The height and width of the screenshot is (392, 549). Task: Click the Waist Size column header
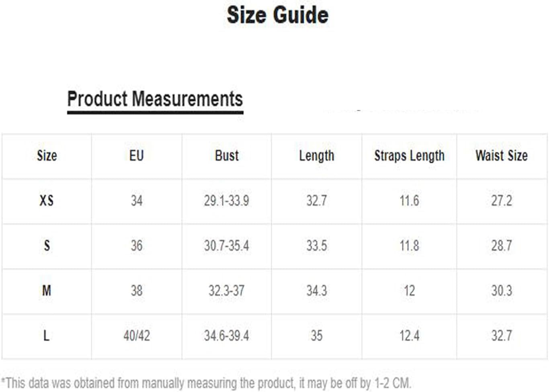501,155
